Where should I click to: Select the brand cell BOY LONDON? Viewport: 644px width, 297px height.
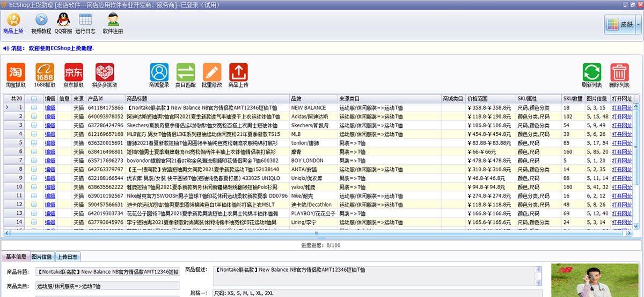click(x=313, y=161)
